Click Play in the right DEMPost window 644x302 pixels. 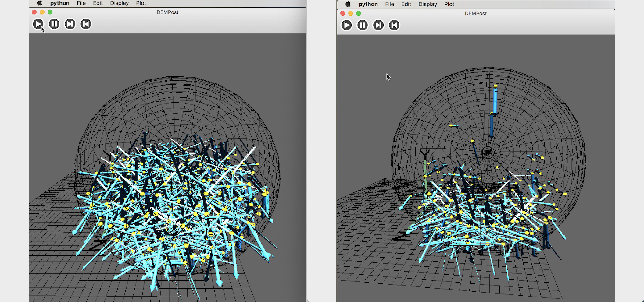346,25
